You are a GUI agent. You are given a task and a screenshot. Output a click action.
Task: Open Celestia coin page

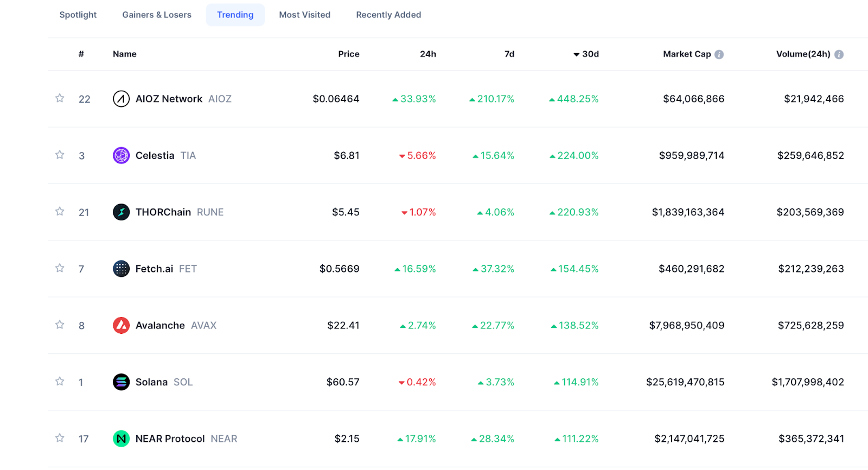(155, 155)
